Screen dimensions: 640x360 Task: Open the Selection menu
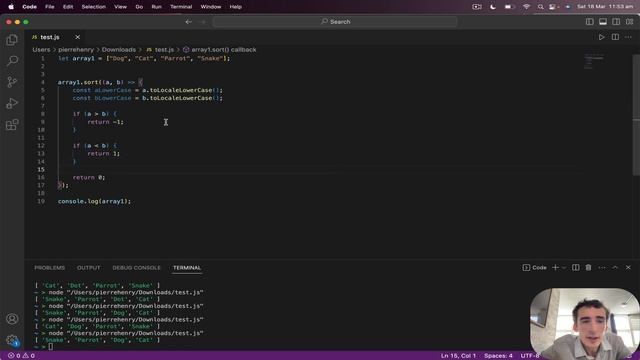click(93, 7)
